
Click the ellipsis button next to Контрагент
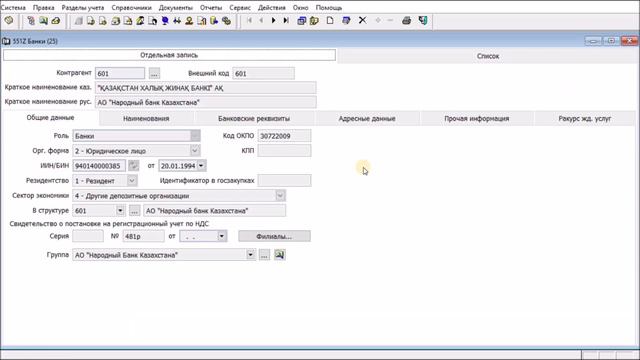(x=154, y=73)
